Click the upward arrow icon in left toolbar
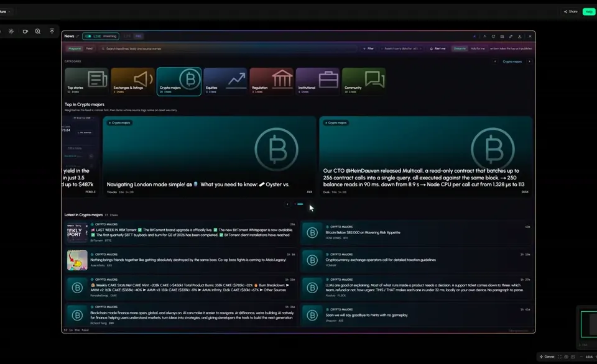This screenshot has width=597, height=364. [x=52, y=31]
